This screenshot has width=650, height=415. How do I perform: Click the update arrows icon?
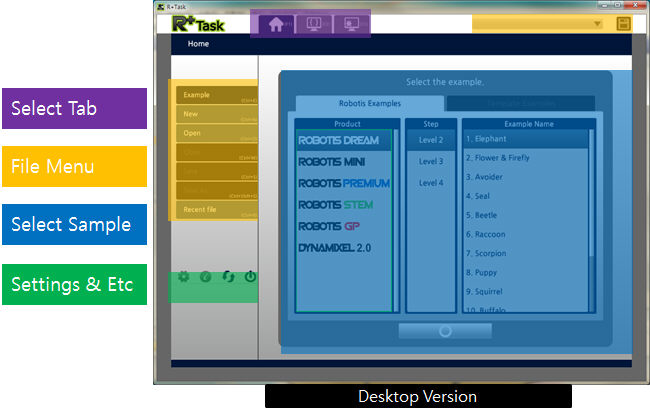(x=228, y=277)
